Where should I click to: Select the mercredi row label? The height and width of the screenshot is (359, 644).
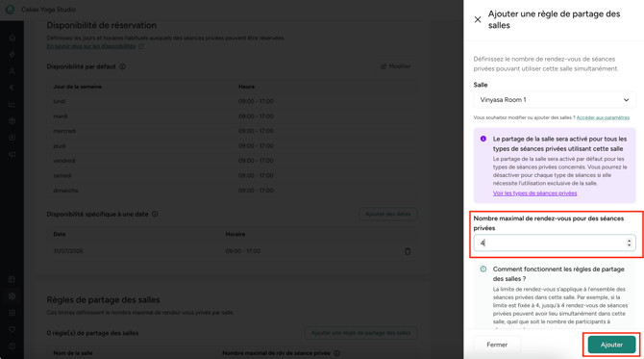coord(64,131)
